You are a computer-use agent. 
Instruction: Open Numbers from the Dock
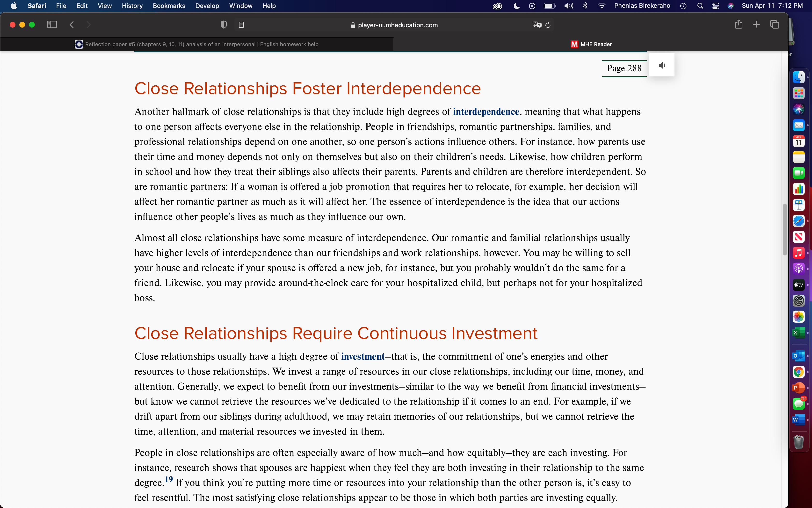[798, 189]
